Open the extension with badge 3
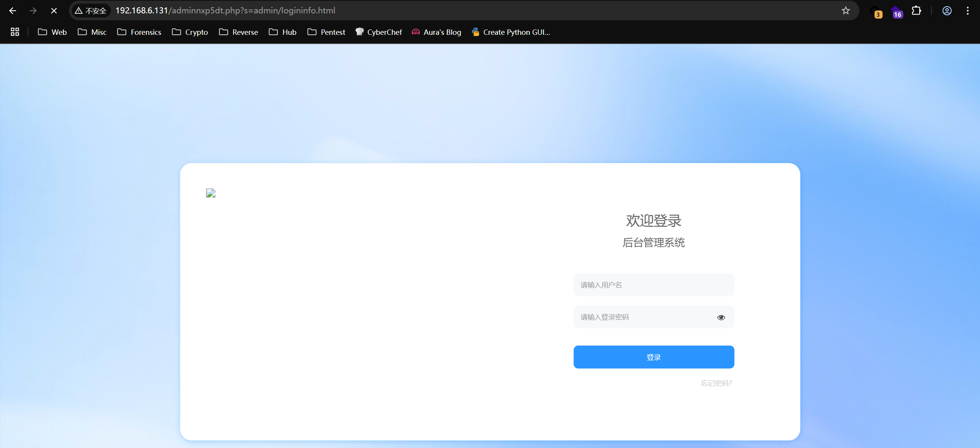The width and height of the screenshot is (980, 448). click(876, 11)
